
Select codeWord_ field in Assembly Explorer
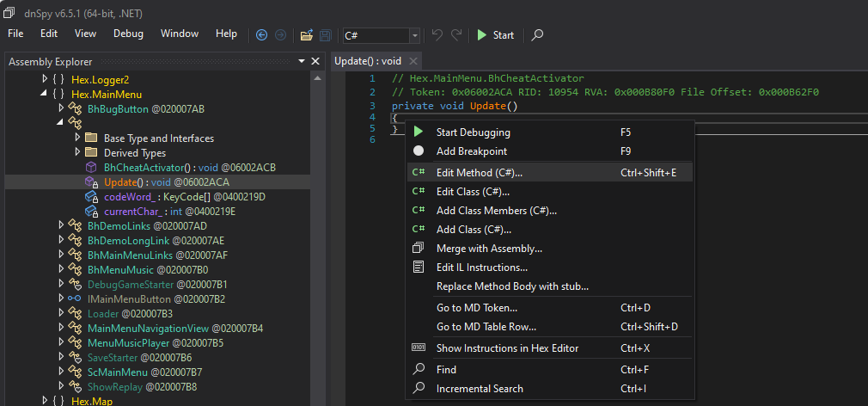127,197
